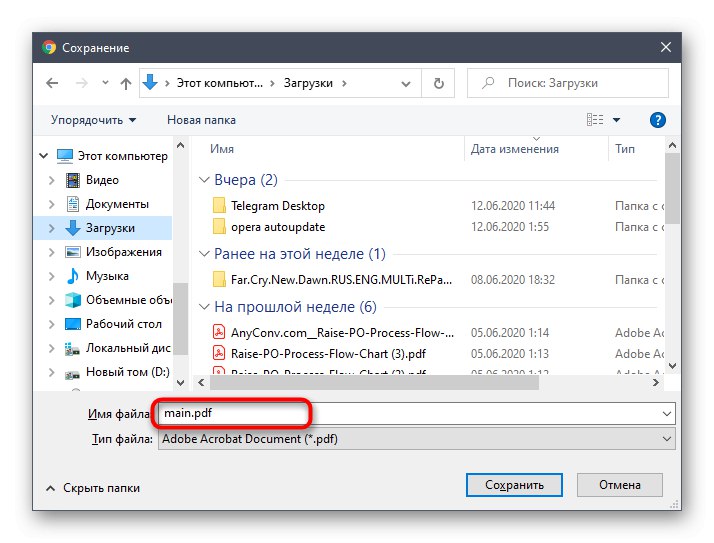Collapse folders with 'Скрыть папки'
The image size is (714, 543).
coord(93,488)
